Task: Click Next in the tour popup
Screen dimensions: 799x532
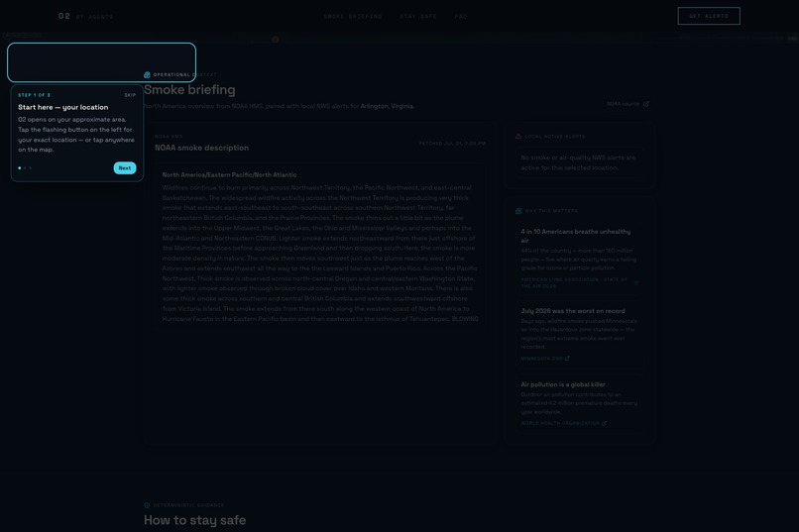Action: point(124,168)
